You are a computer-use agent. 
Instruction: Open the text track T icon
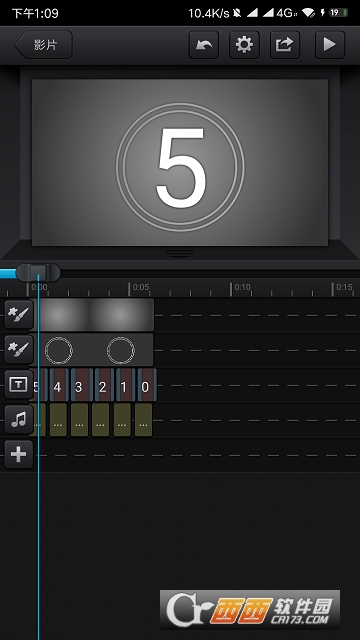click(18, 385)
